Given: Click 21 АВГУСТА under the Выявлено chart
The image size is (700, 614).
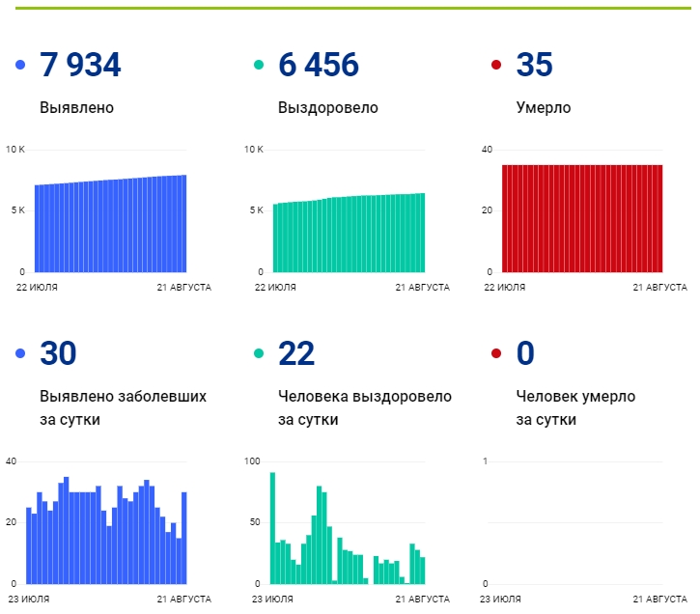Looking at the screenshot, I should click(x=183, y=288).
